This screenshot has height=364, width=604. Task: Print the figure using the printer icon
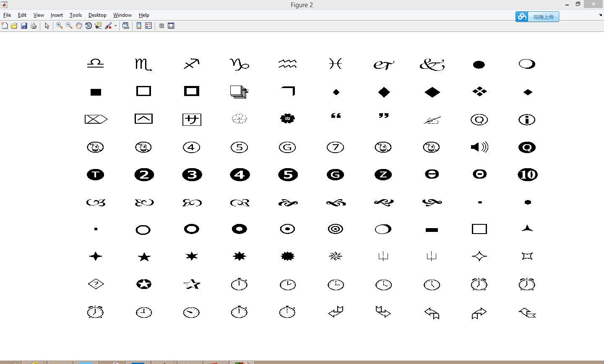point(34,26)
